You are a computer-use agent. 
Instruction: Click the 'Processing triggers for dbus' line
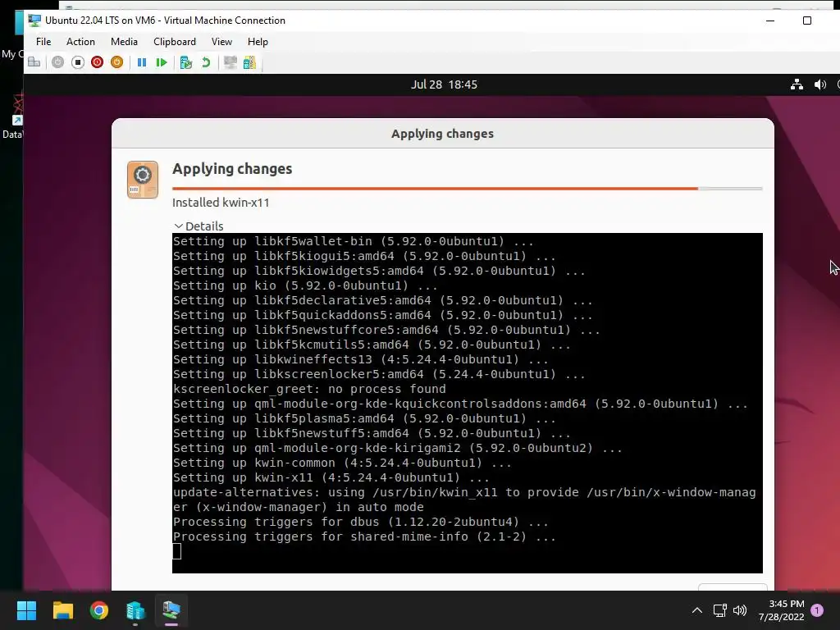[x=361, y=522]
